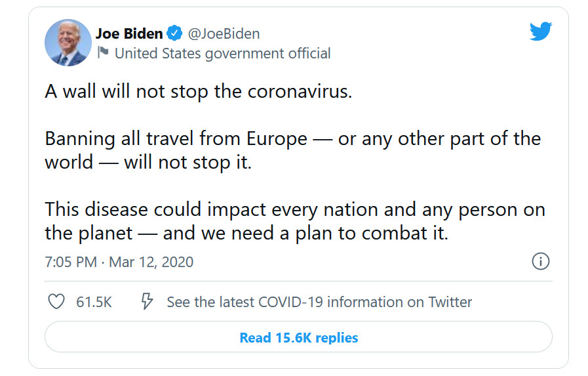Click the Mar 12, 2020 date
The width and height of the screenshot is (588, 376).
(x=151, y=262)
